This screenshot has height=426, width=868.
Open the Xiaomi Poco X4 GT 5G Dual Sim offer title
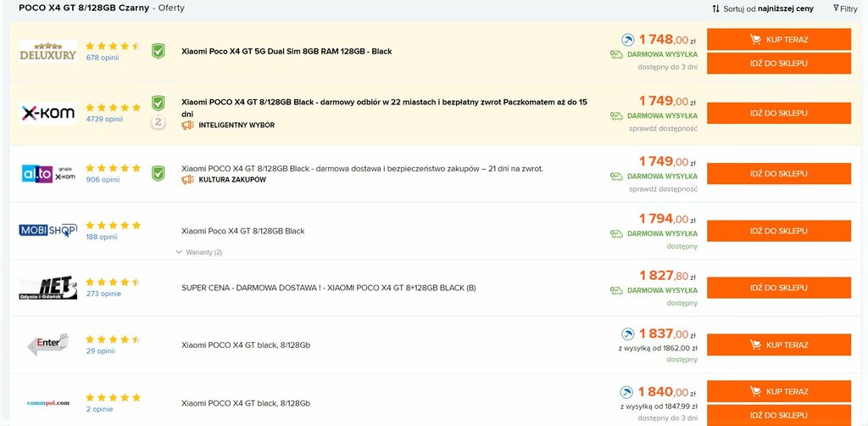pos(287,52)
